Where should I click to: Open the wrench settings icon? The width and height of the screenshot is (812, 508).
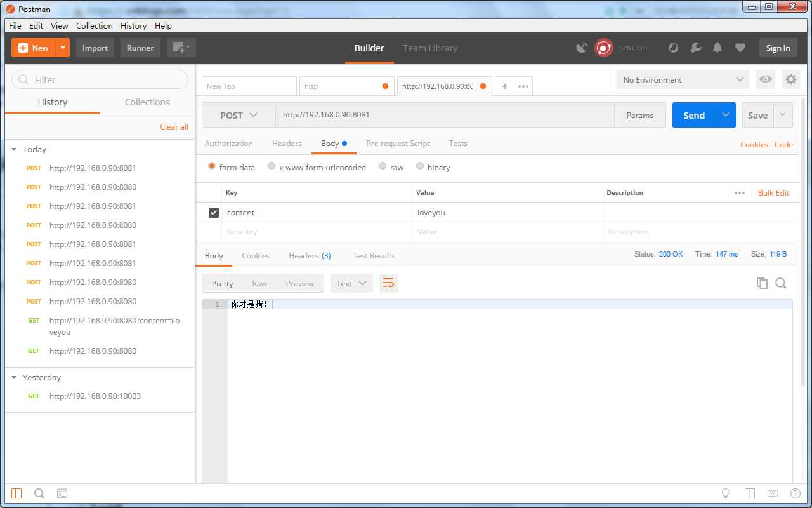click(696, 48)
